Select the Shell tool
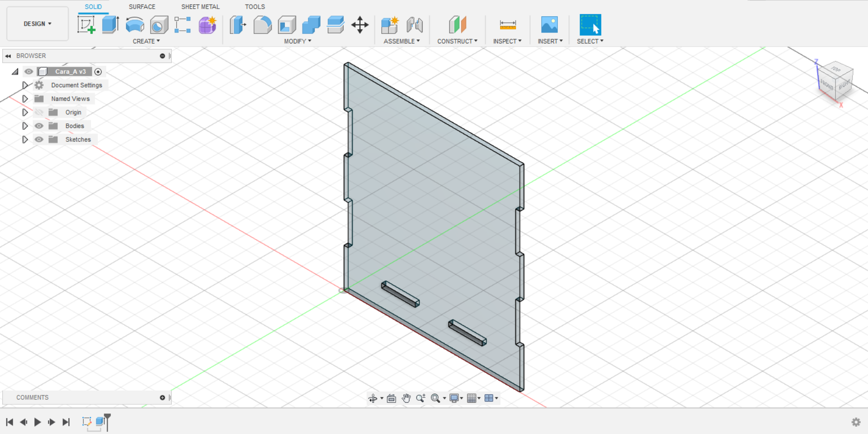This screenshot has height=434, width=868. tap(287, 24)
